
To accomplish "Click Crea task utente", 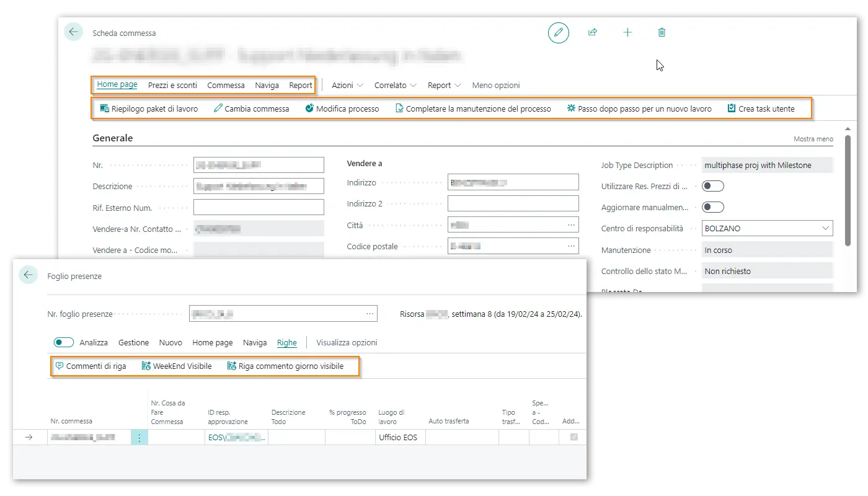I will click(x=761, y=108).
